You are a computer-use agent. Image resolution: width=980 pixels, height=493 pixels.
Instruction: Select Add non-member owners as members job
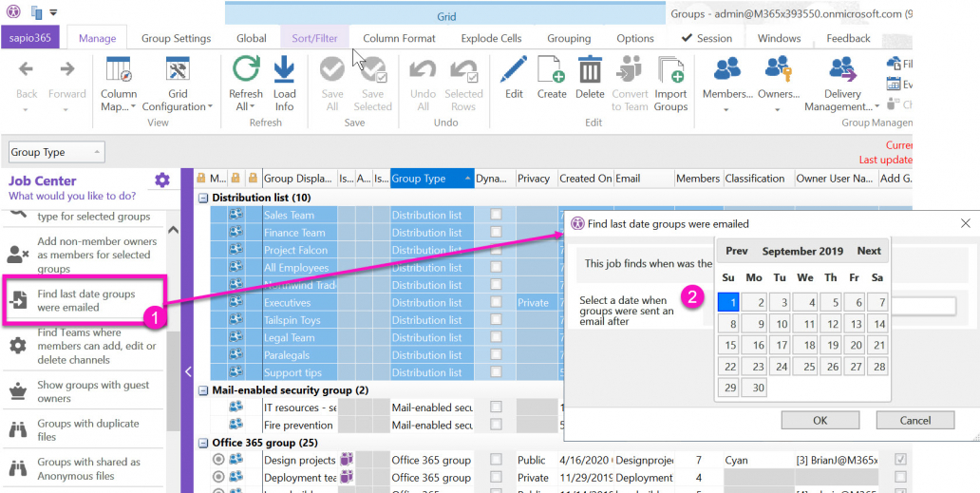(83, 255)
